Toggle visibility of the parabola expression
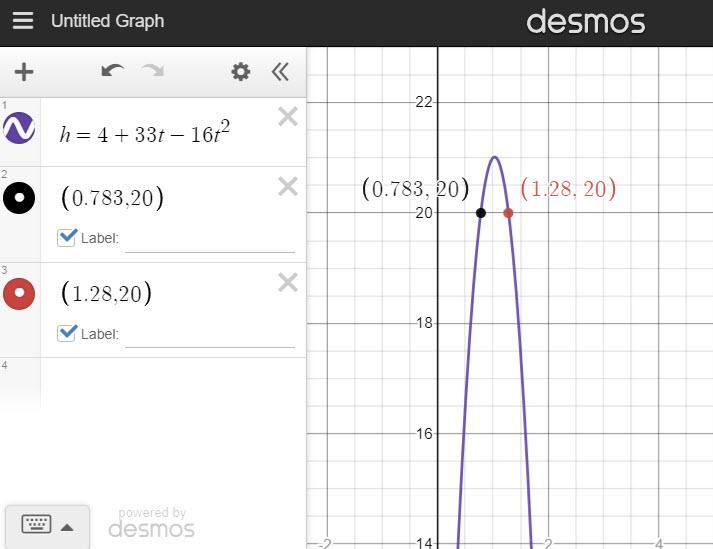Image resolution: width=713 pixels, height=549 pixels. pos(19,128)
